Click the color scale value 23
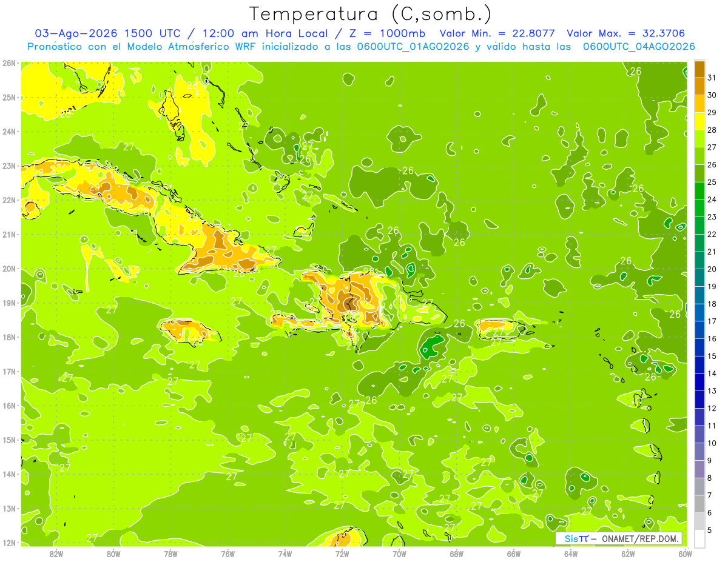Screen dimensions: 728x562 coord(712,217)
